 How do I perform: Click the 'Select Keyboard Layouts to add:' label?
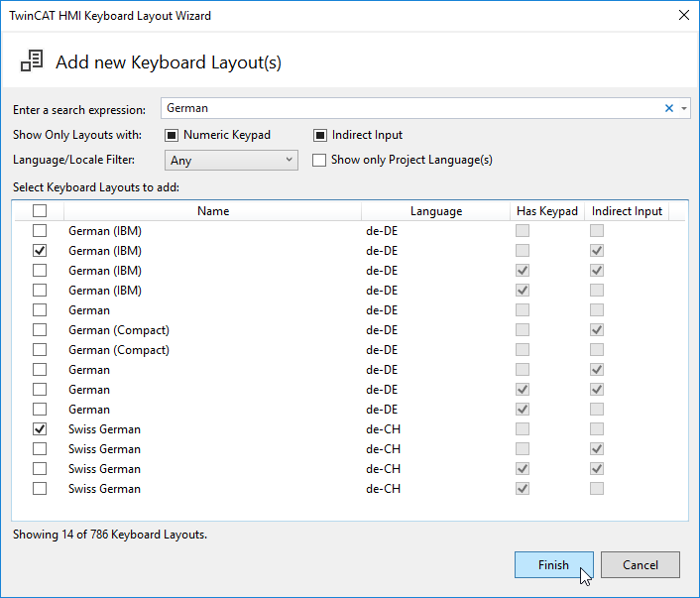(x=96, y=187)
